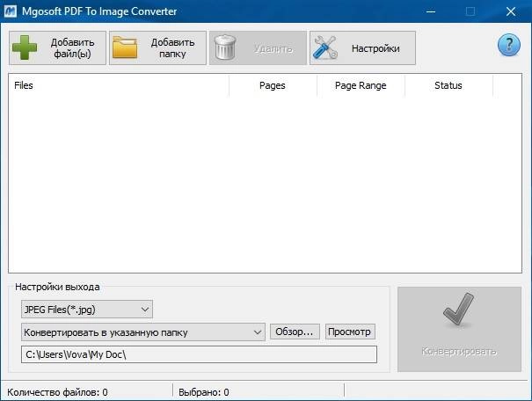Open help via blue question mark

(508, 45)
